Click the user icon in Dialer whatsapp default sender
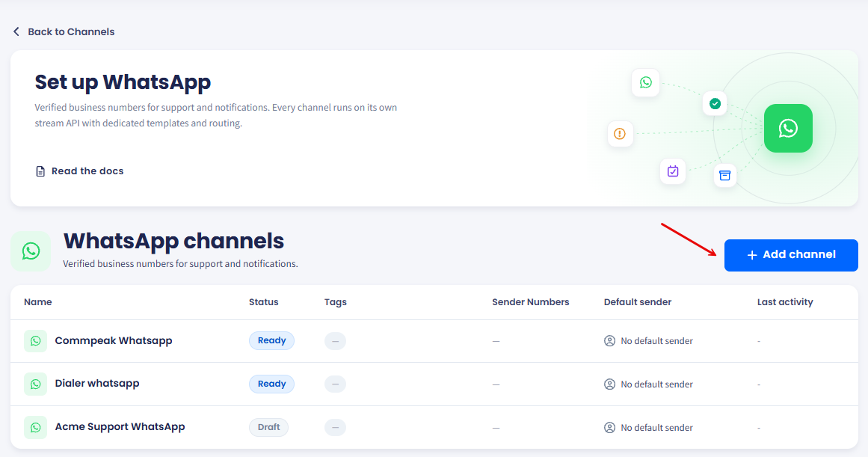Viewport: 868px width, 457px height. (x=609, y=384)
